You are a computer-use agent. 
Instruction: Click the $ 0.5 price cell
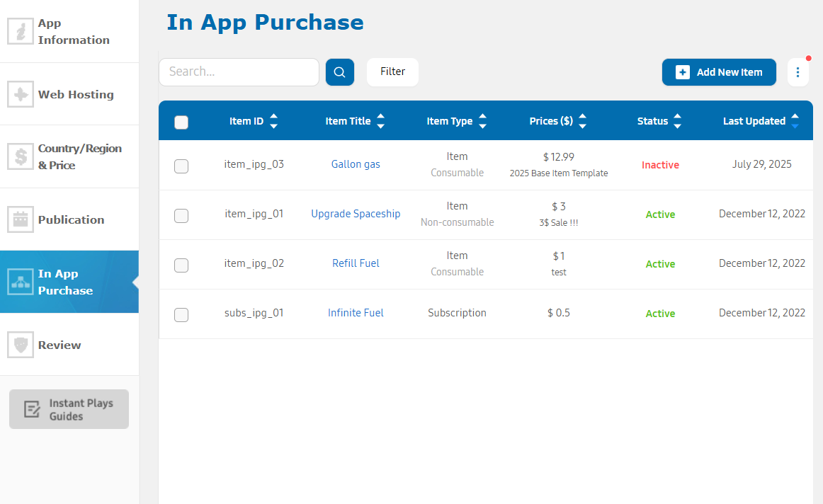(x=558, y=313)
